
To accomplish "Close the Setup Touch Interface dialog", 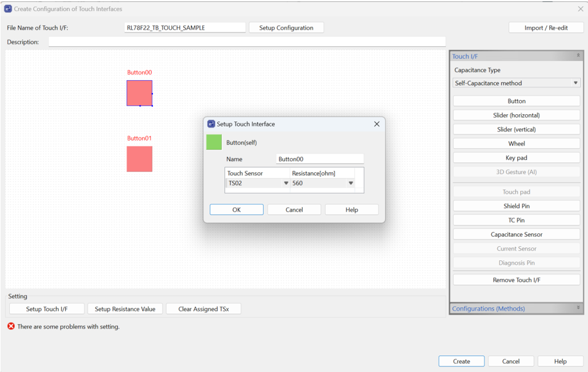I will (x=377, y=124).
